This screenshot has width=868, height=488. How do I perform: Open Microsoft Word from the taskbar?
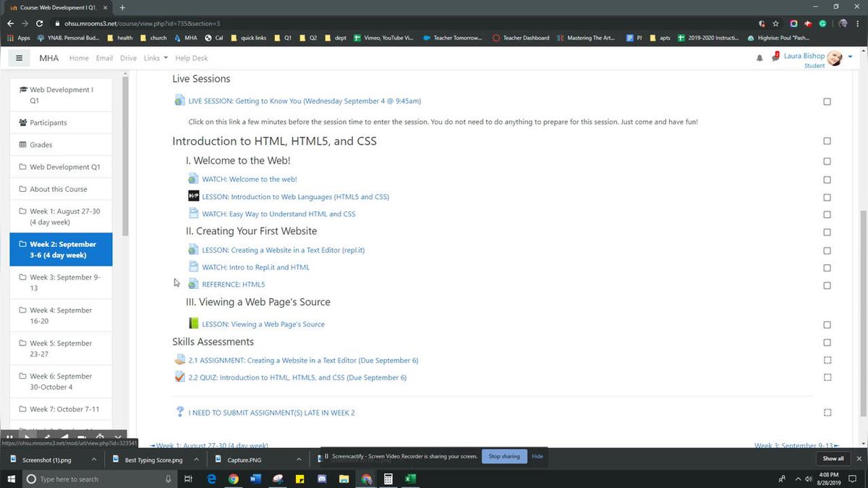coord(255,479)
